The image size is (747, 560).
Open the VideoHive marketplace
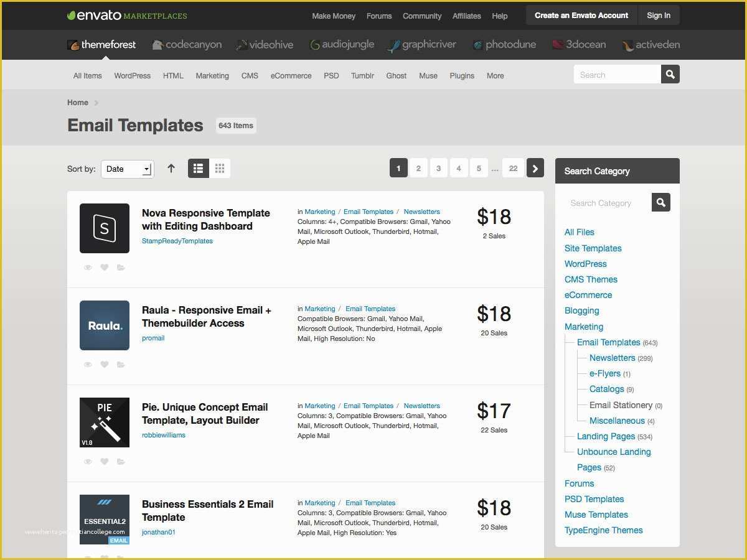pos(265,45)
